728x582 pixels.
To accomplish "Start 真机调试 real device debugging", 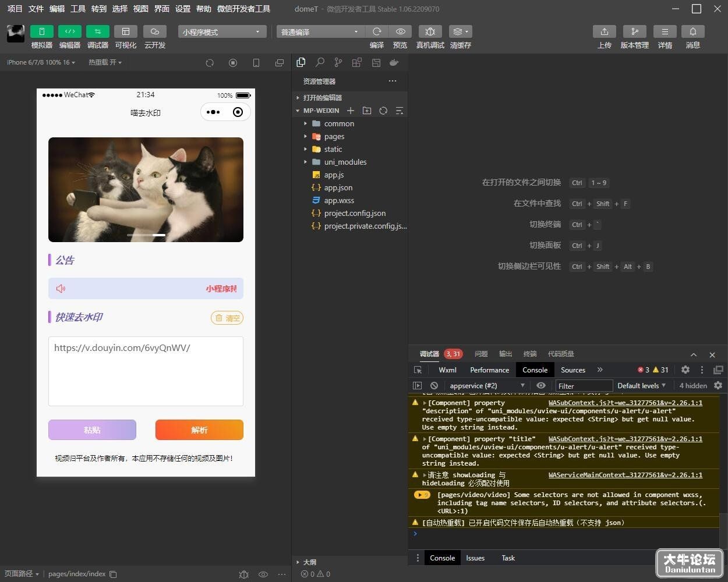I will point(430,31).
